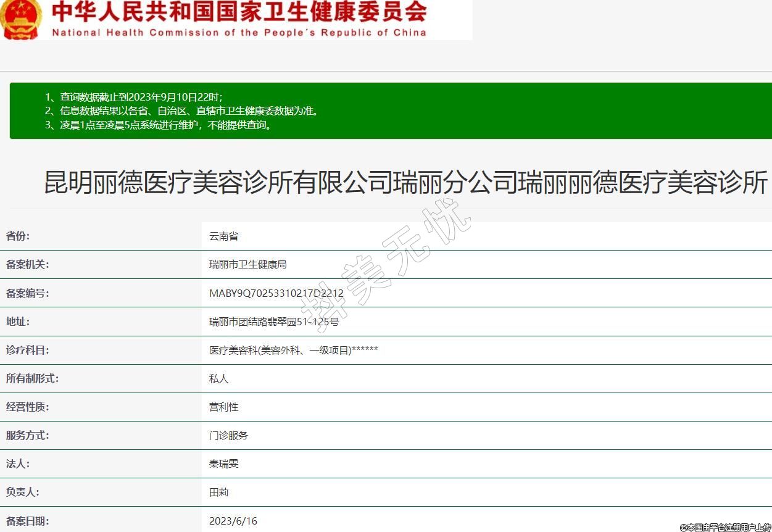Click the third notice about system maintenance hours
The image size is (772, 532).
(x=158, y=125)
